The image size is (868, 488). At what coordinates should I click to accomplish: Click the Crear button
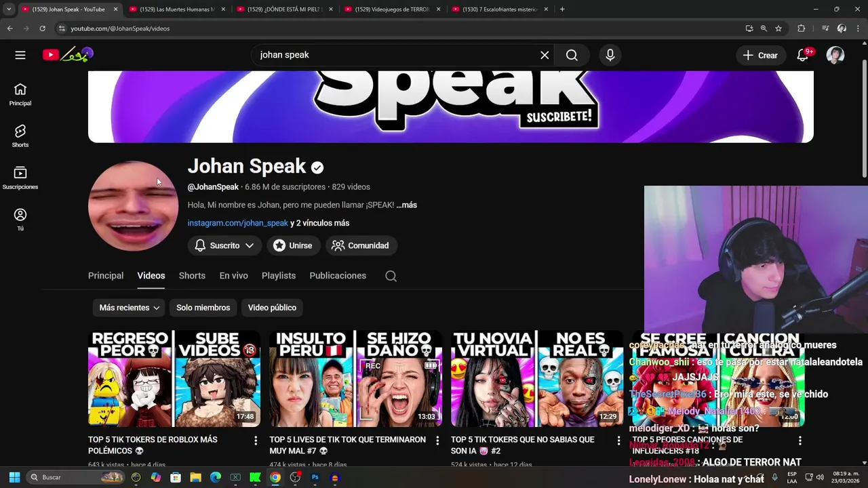(761, 56)
